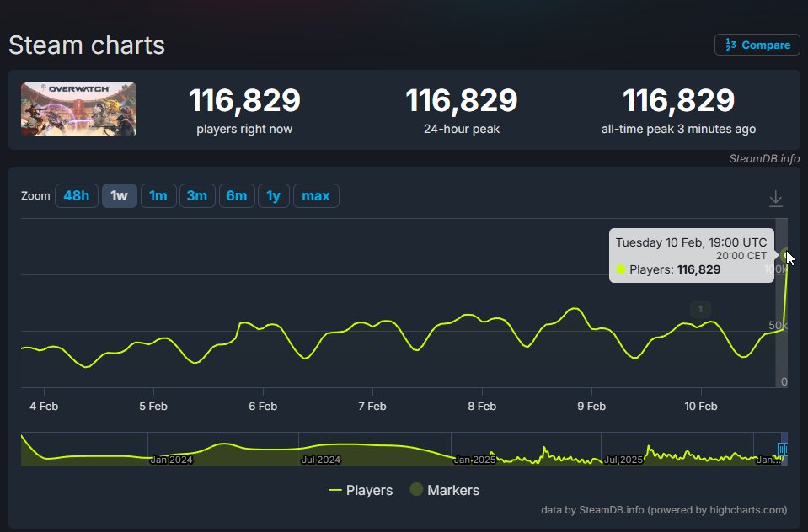The width and height of the screenshot is (808, 532).
Task: Select the 1w zoom range
Action: (119, 195)
